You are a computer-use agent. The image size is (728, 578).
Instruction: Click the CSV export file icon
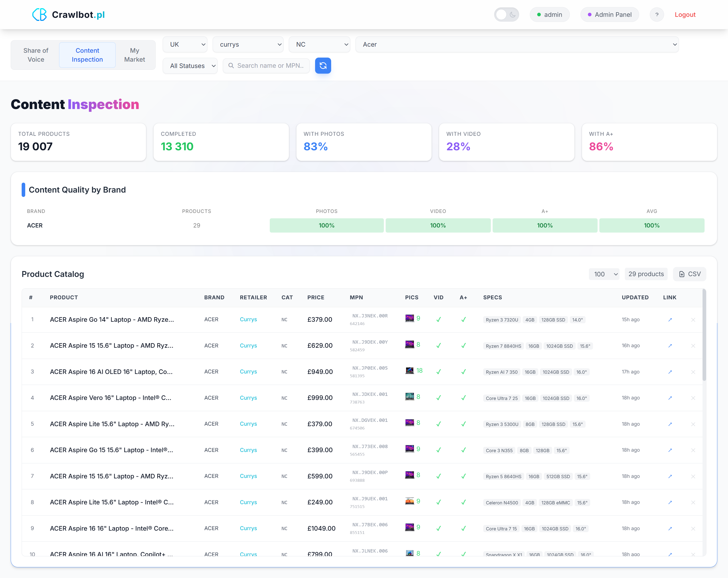click(x=682, y=274)
